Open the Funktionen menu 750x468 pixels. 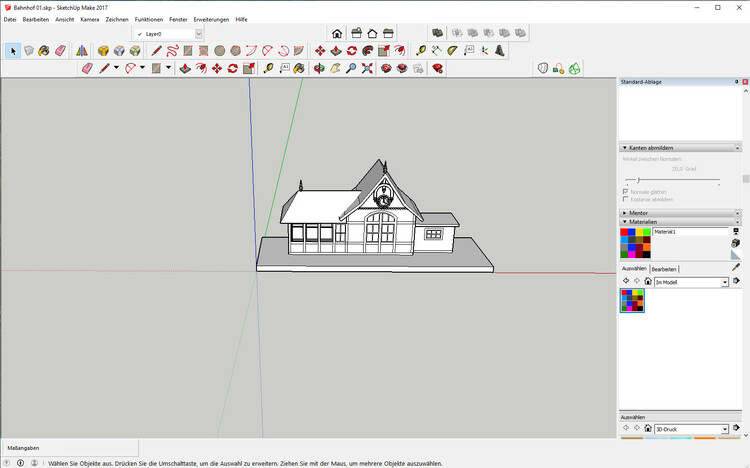149,20
